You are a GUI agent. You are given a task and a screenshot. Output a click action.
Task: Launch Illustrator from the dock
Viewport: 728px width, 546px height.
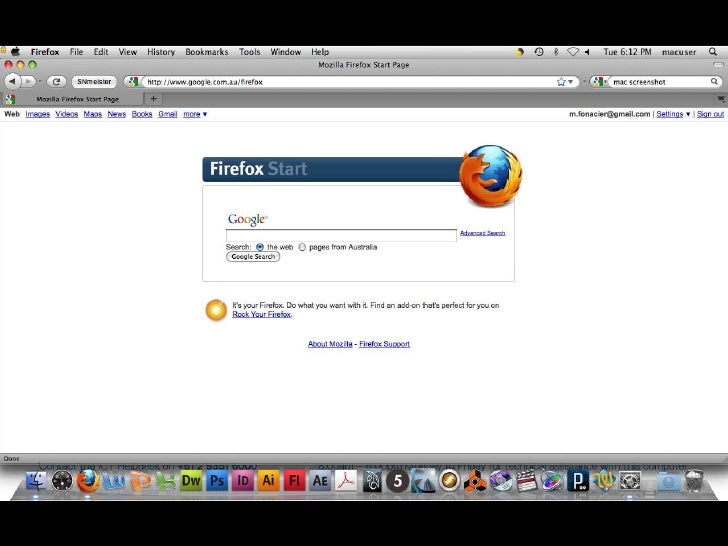(x=268, y=481)
